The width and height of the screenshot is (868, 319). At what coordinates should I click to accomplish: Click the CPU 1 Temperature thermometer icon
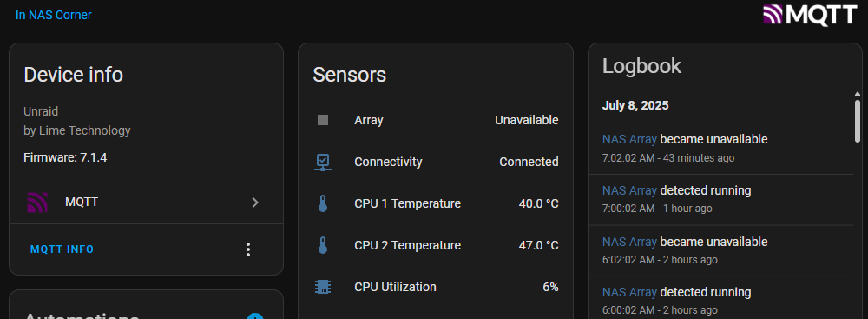323,203
